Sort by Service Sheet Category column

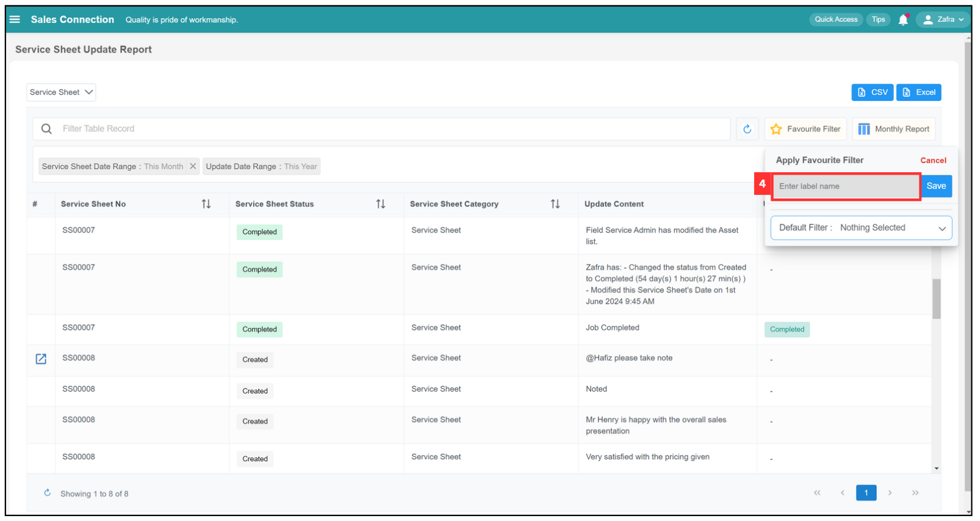(555, 204)
